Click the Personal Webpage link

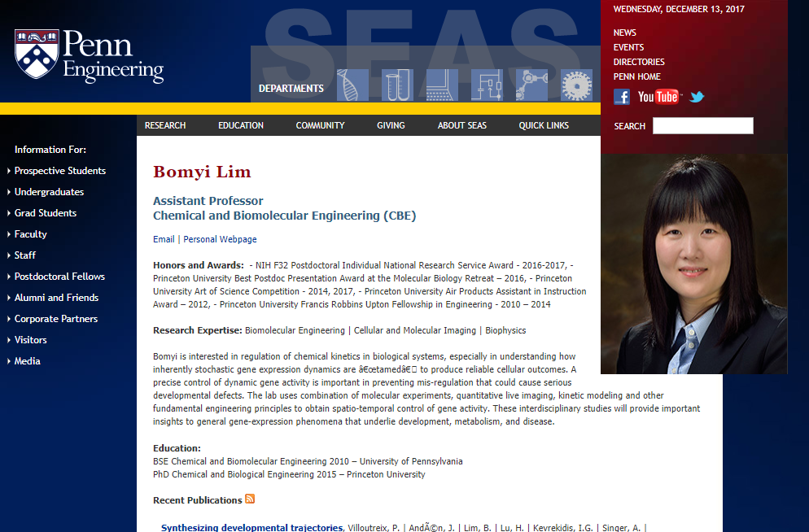(220, 239)
